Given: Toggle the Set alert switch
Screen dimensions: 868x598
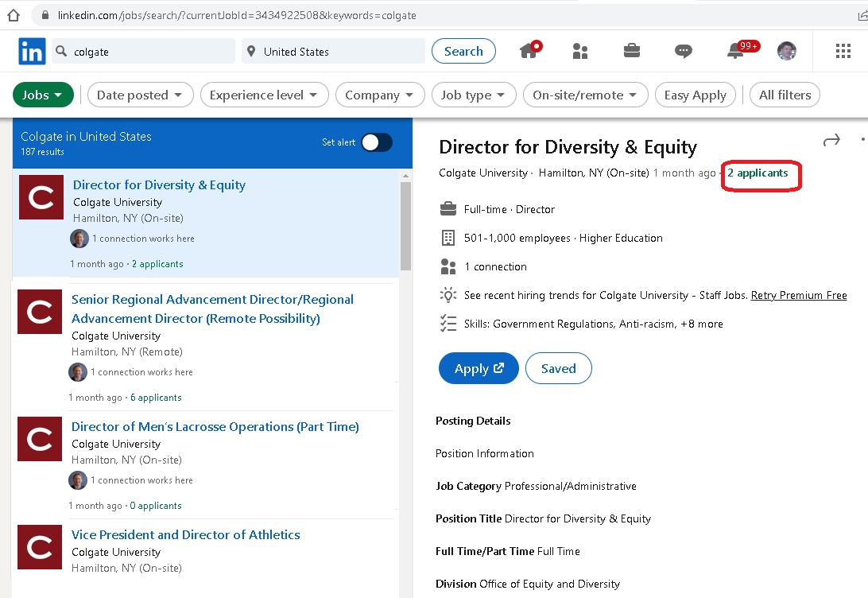Looking at the screenshot, I should (377, 142).
